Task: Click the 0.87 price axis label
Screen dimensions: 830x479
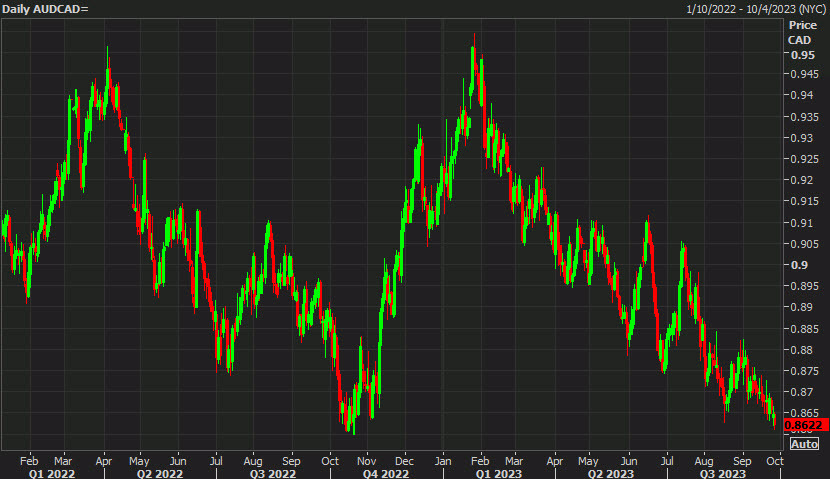Action: pyautogui.click(x=802, y=392)
